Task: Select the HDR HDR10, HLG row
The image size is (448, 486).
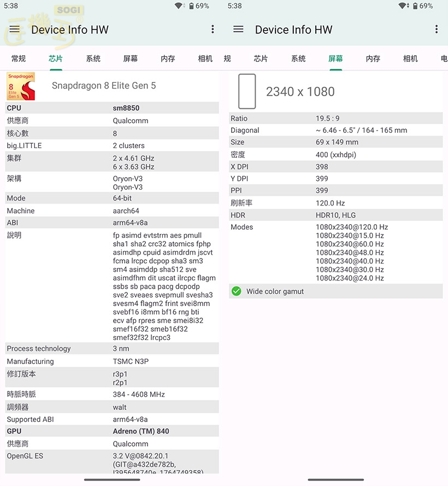Action: (336, 215)
